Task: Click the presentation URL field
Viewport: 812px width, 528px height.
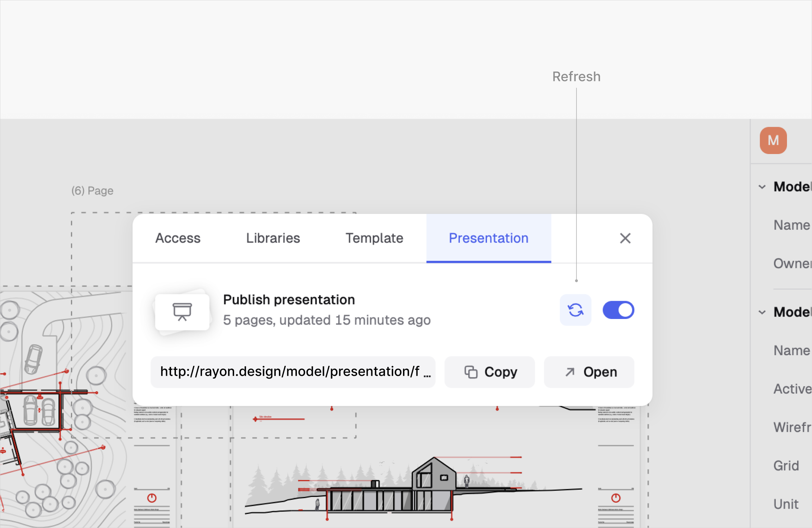Action: coord(293,372)
